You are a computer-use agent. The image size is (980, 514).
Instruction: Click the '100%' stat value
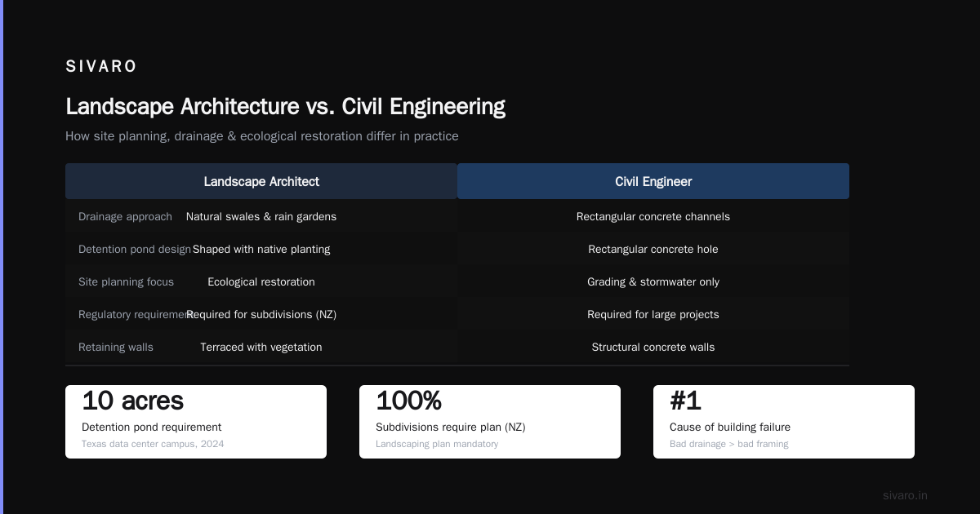pos(408,401)
